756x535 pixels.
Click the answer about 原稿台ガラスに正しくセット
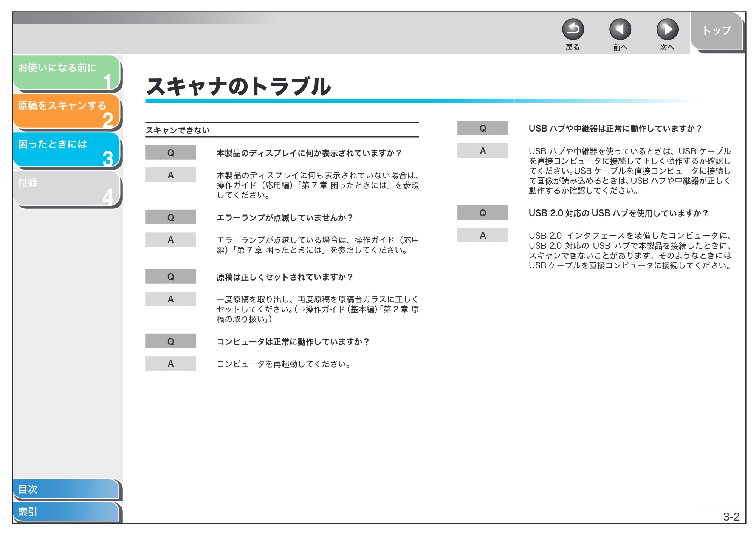(x=318, y=309)
